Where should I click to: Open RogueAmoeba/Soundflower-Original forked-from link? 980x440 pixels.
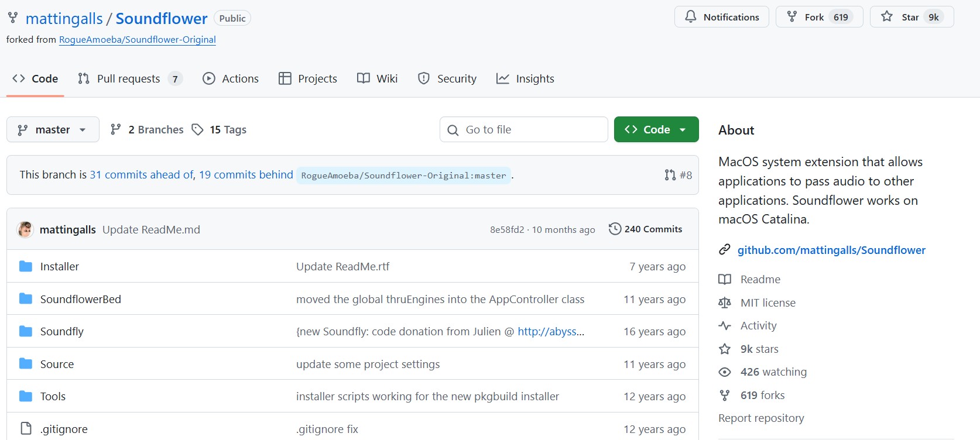[137, 40]
